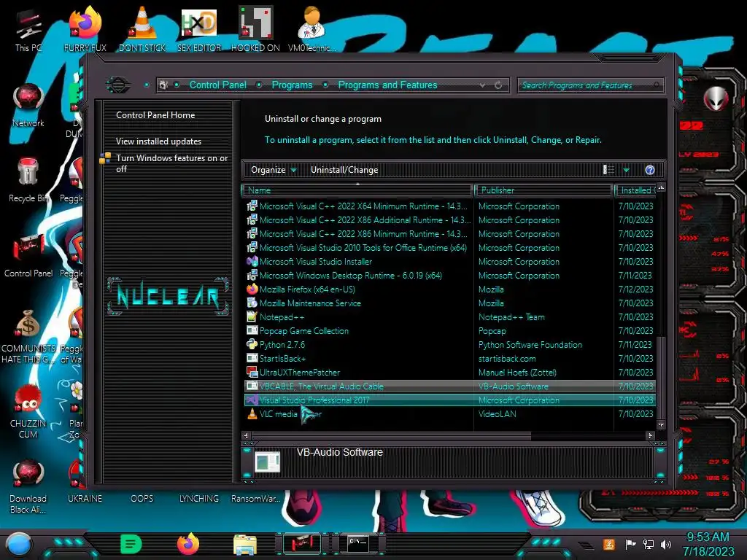The width and height of the screenshot is (747, 560).
Task: Select Popcap Game Collection entry
Action: tap(449, 330)
